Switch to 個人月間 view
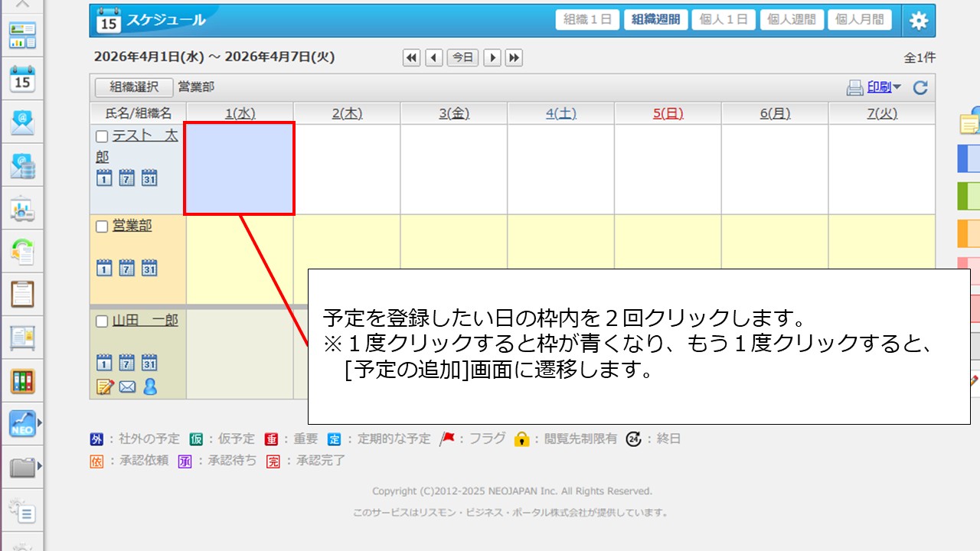980x551 pixels. (860, 20)
